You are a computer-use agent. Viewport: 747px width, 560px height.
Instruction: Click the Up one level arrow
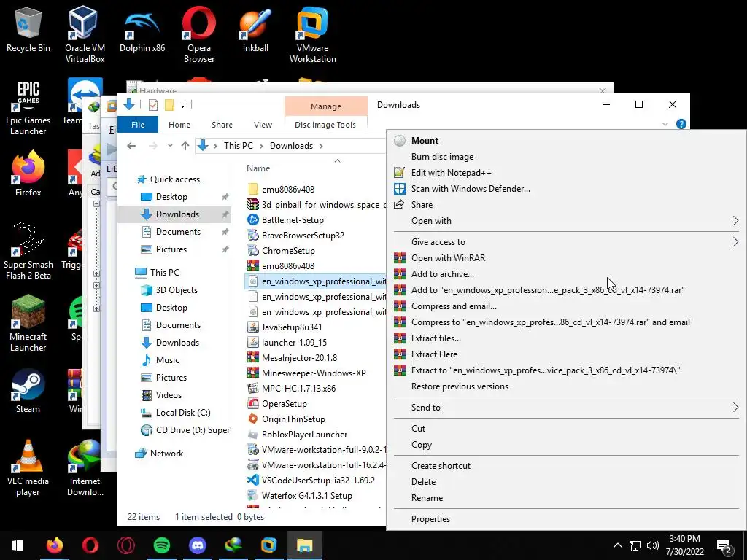(x=185, y=146)
